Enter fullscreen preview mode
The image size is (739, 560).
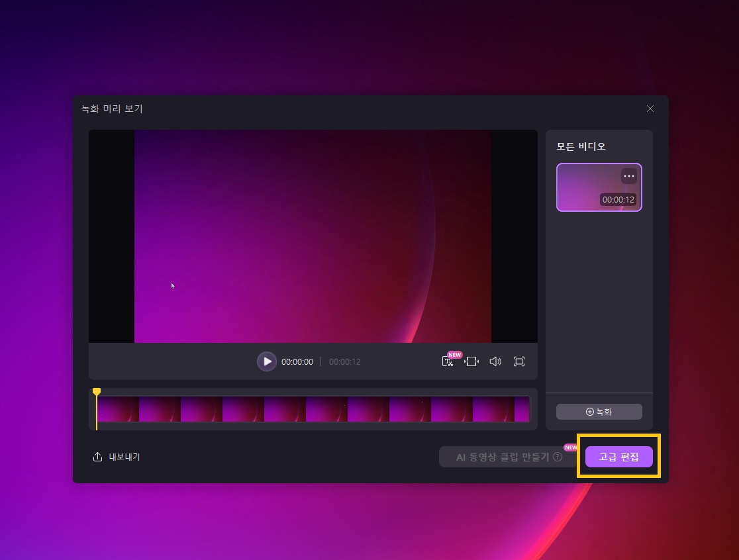[519, 361]
